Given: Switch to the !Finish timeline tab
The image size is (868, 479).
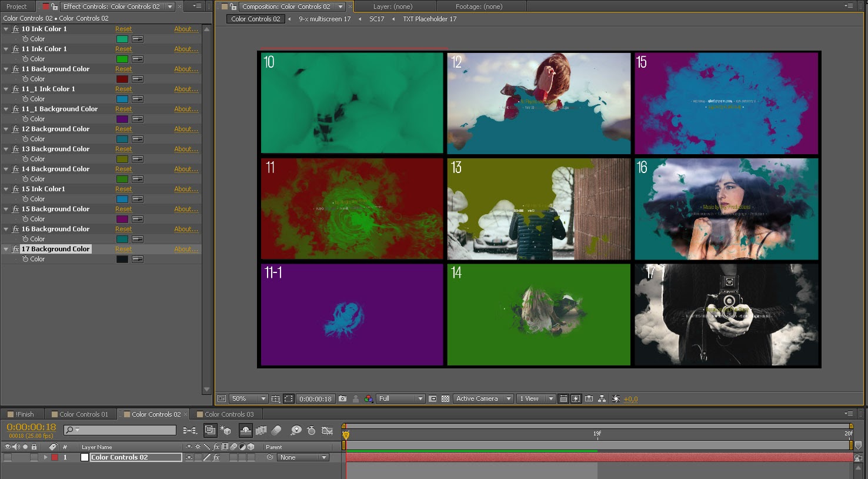Looking at the screenshot, I should pyautogui.click(x=24, y=414).
